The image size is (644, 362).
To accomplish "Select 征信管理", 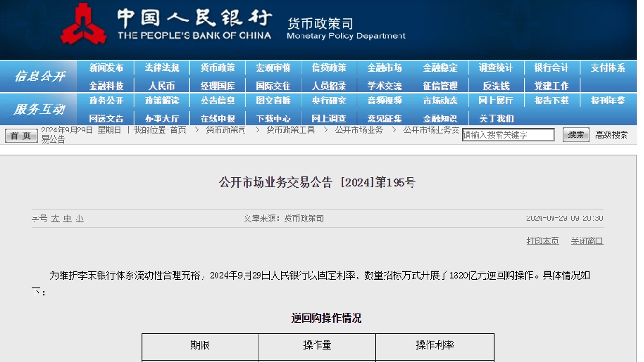I will point(441,86).
